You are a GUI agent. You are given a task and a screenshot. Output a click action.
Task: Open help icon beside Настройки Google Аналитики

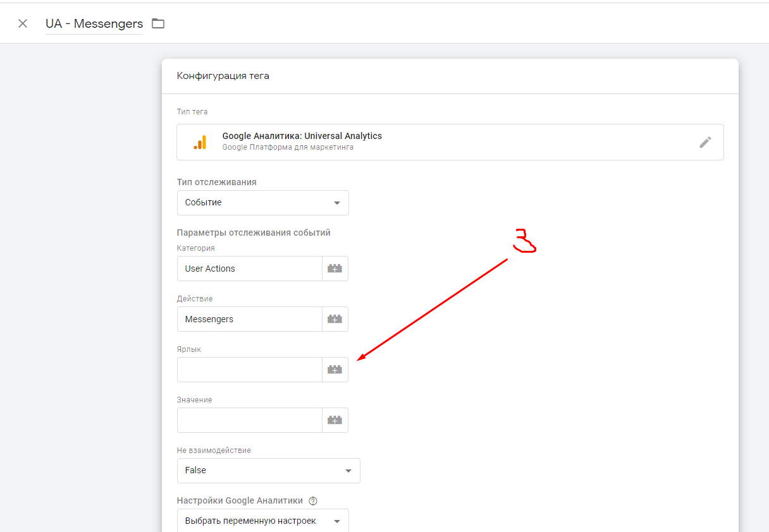tap(312, 501)
